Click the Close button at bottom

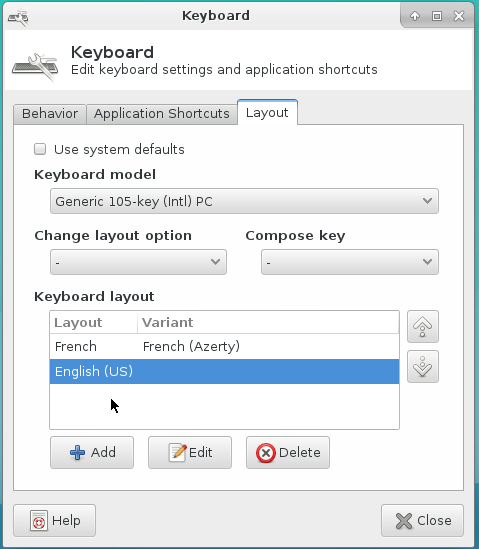(x=422, y=520)
